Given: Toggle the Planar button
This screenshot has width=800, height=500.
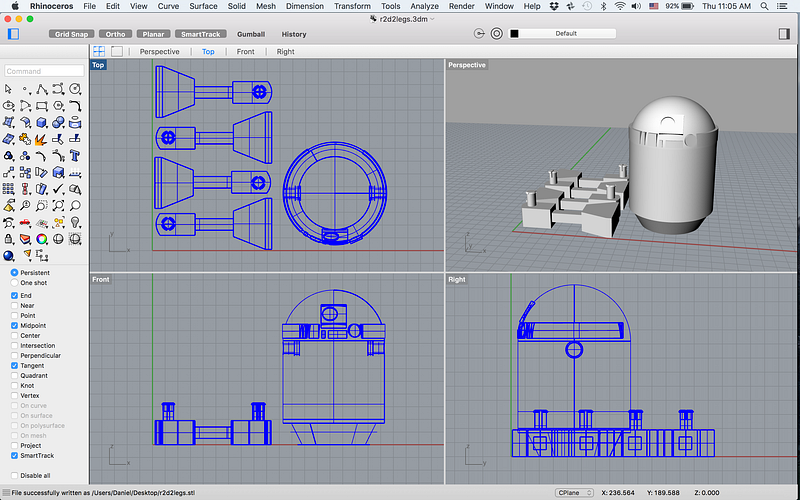Looking at the screenshot, I should tap(153, 34).
